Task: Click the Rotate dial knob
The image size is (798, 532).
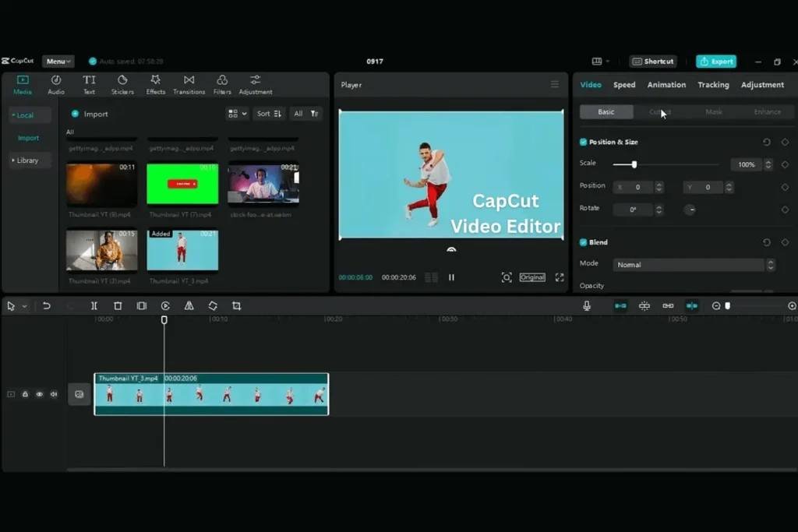Action: (x=690, y=210)
